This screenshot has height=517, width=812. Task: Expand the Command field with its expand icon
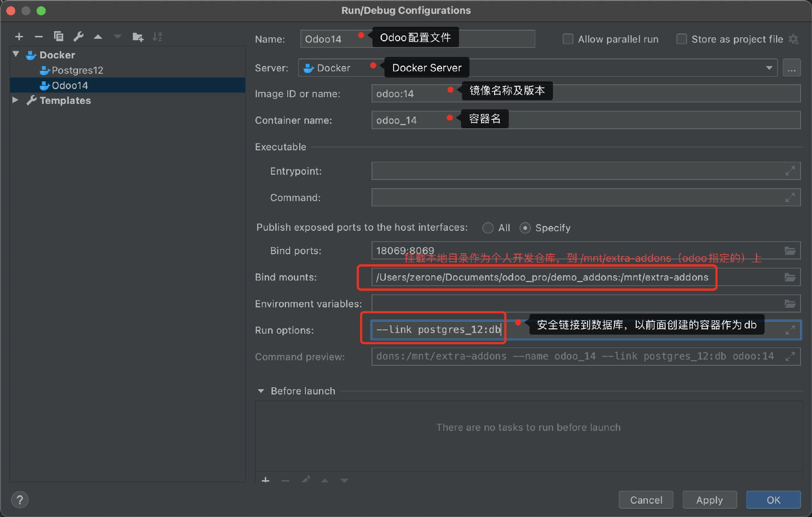(789, 197)
